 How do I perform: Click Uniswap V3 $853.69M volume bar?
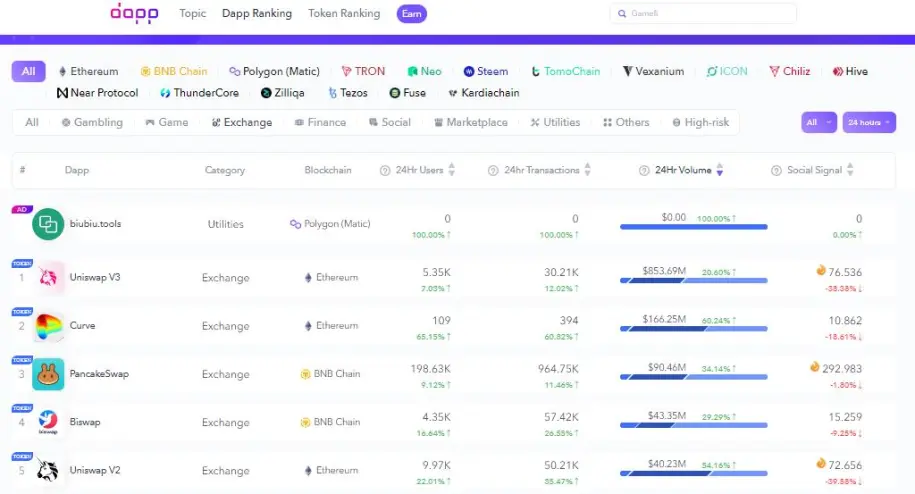[693, 281]
